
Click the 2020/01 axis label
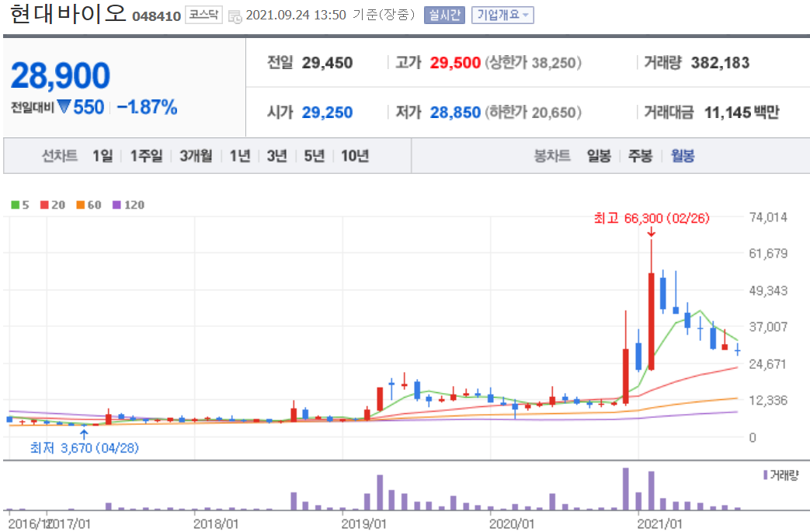click(x=512, y=523)
